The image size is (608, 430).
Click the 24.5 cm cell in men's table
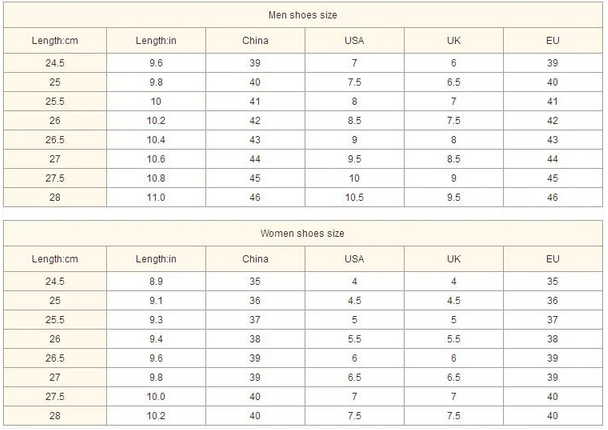pos(56,63)
